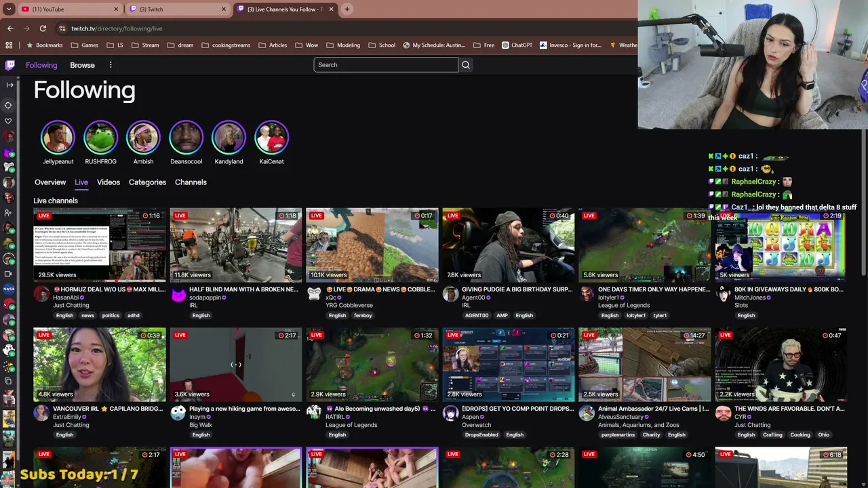The width and height of the screenshot is (868, 488).
Task: Click the Twitch search field
Action: (386, 65)
